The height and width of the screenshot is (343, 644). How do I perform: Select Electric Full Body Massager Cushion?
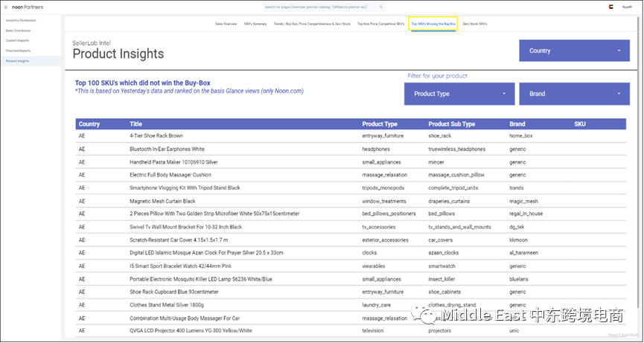170,175
